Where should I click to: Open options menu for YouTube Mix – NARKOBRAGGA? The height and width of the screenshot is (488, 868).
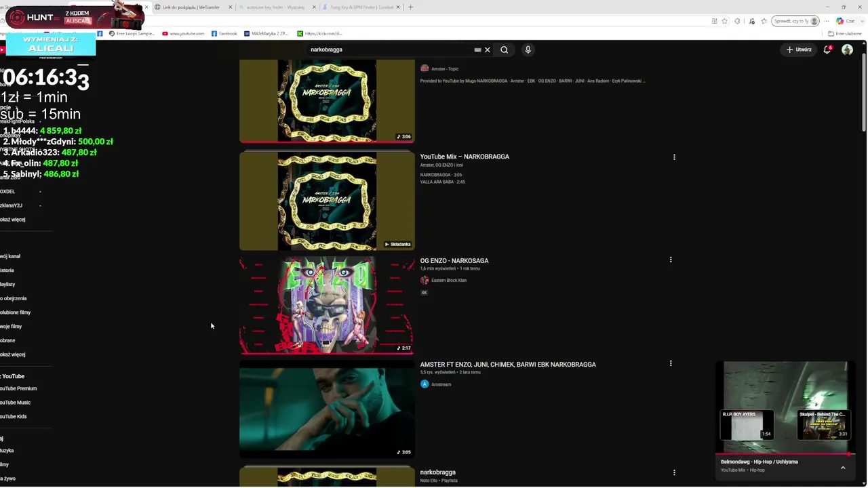[674, 157]
